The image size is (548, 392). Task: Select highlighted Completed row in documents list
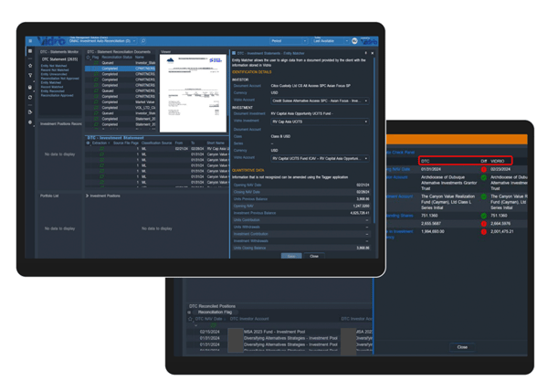pyautogui.click(x=121, y=69)
